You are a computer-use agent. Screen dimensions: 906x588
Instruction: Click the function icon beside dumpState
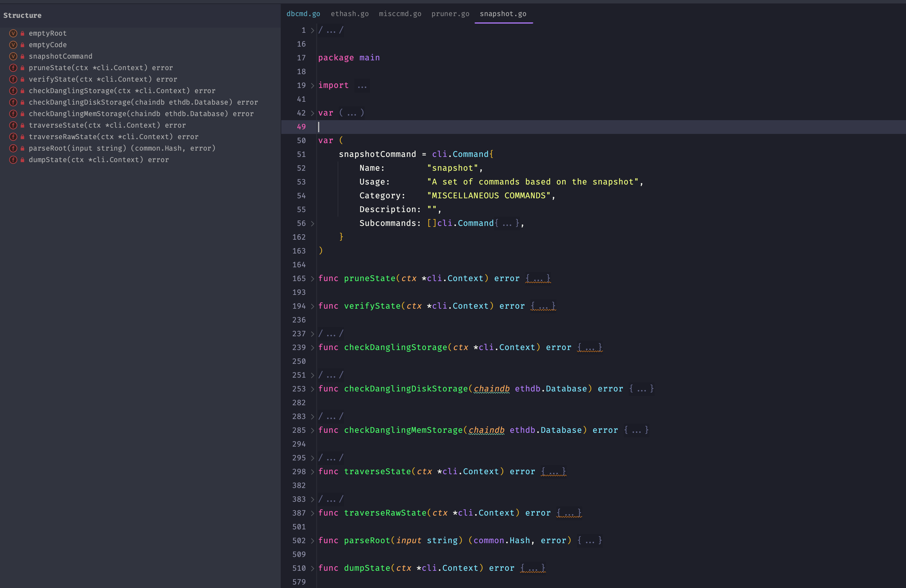(13, 160)
